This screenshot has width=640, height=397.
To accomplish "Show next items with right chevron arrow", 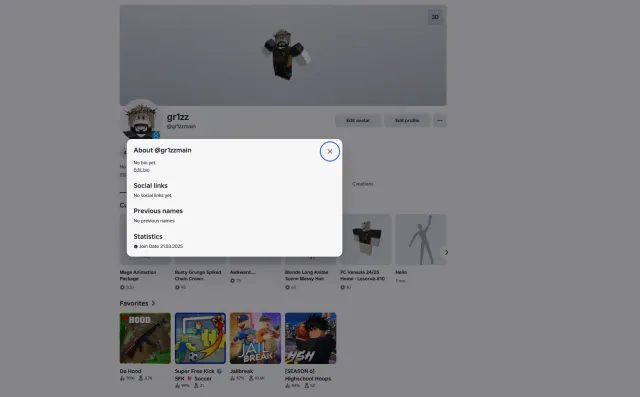I will [446, 252].
